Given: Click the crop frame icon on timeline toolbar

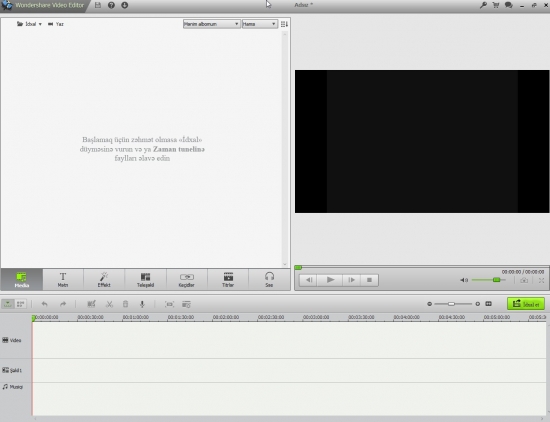Looking at the screenshot, I should [169, 304].
